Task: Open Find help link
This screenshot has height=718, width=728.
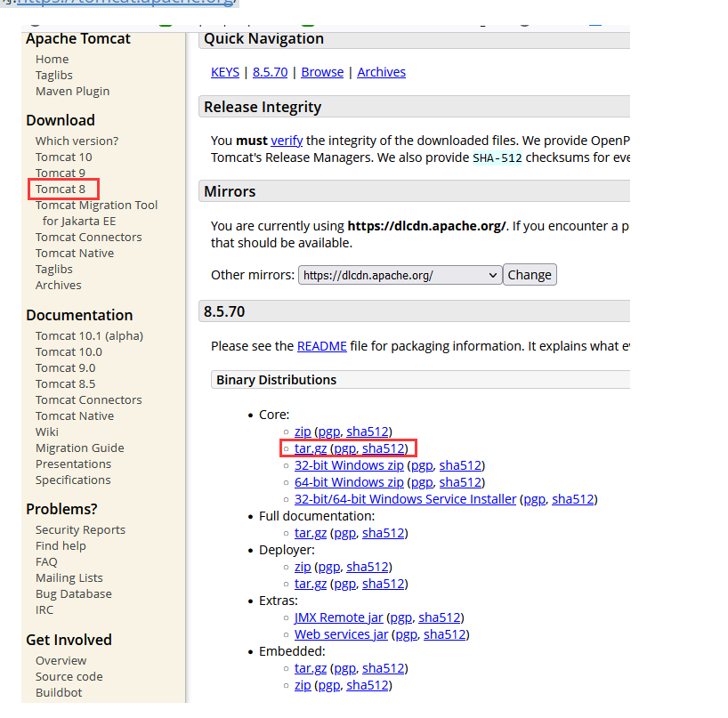Action: click(x=61, y=546)
